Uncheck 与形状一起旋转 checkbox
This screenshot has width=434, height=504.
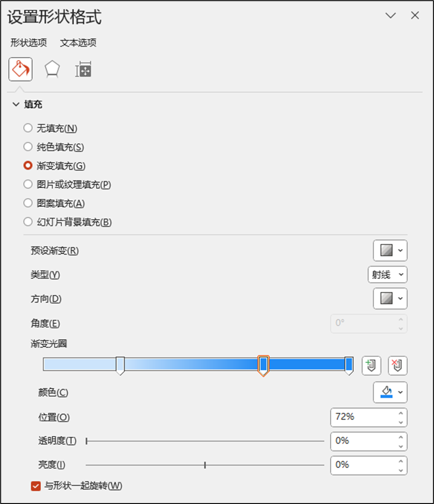[36, 486]
